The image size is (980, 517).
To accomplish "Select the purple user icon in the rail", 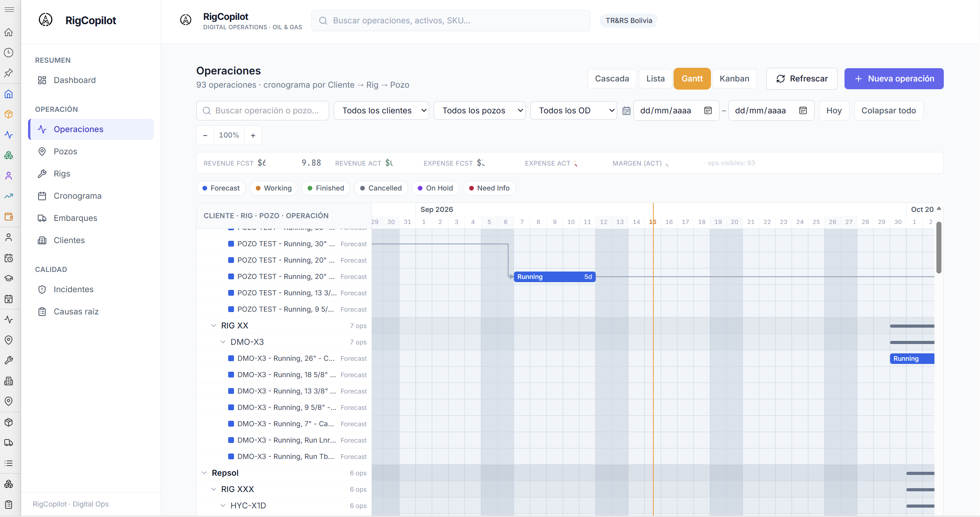I will pos(9,176).
